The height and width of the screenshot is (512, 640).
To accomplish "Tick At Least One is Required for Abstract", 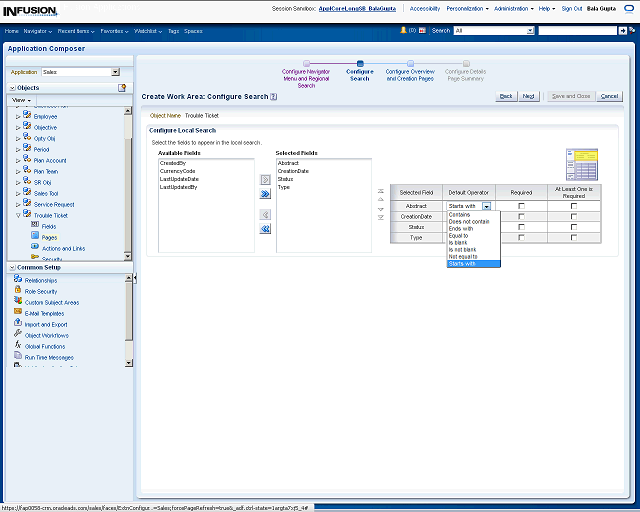I will coord(574,205).
